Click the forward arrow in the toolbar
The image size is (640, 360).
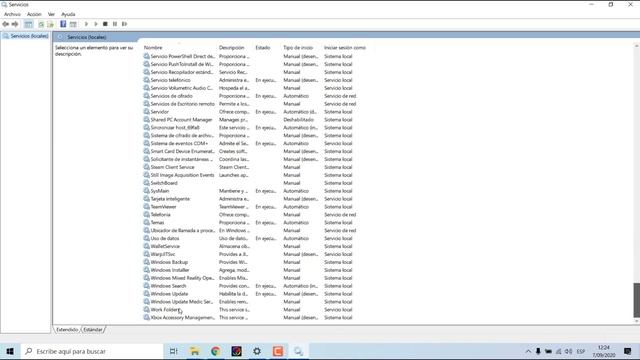point(15,24)
